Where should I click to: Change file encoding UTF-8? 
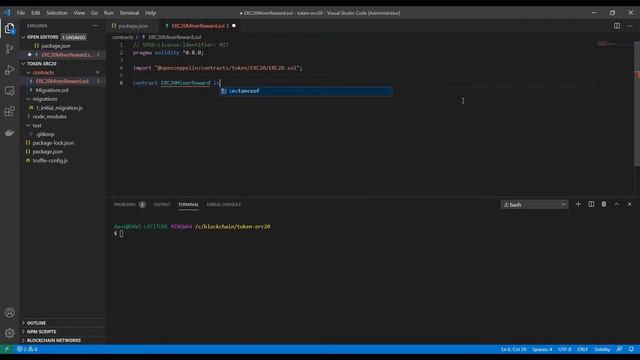pos(564,349)
